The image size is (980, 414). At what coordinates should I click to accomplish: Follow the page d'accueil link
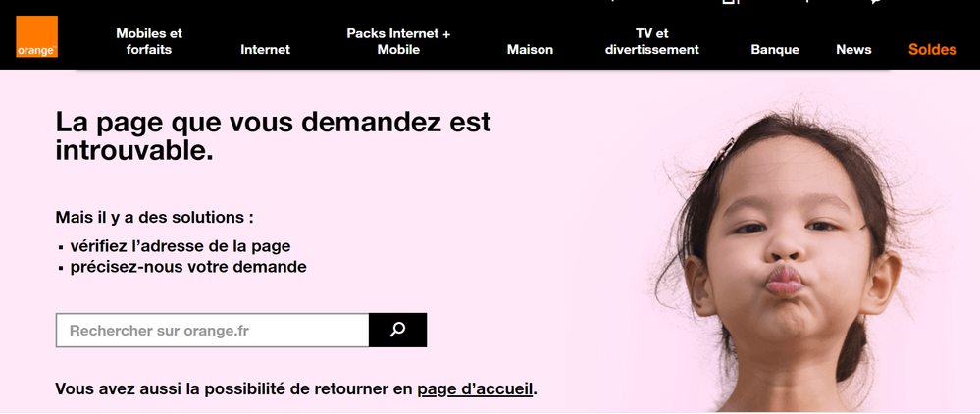click(475, 389)
